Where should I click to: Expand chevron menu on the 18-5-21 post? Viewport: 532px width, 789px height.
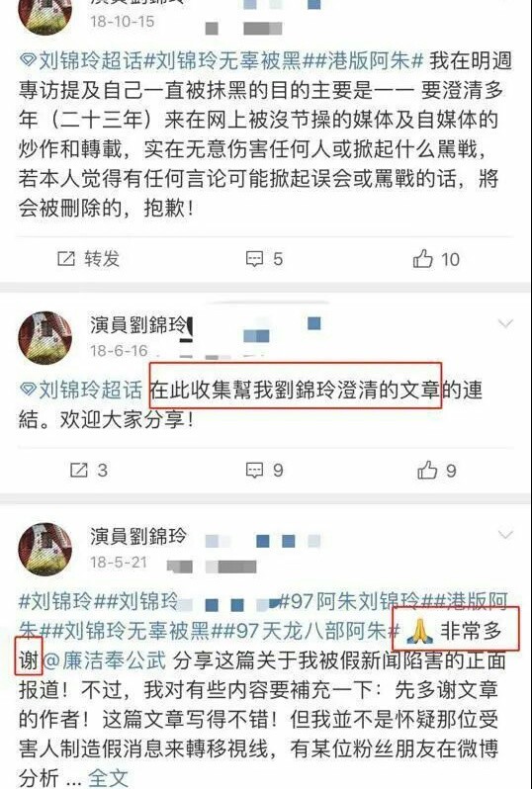pyautogui.click(x=505, y=534)
